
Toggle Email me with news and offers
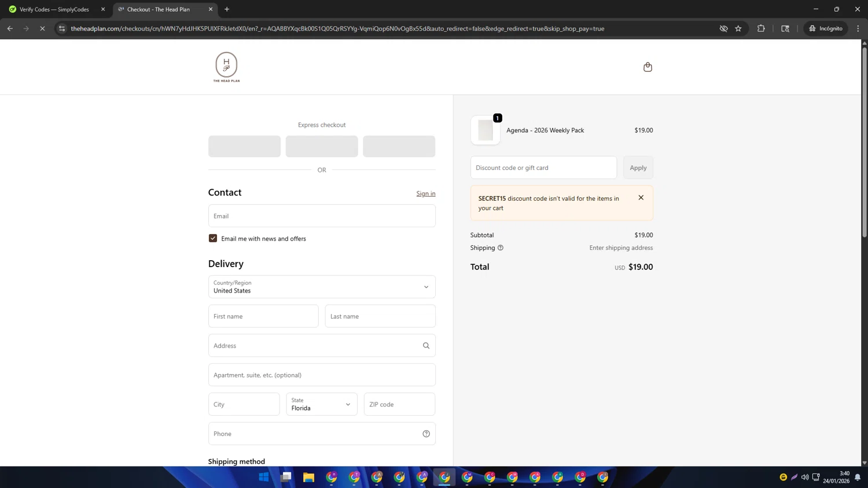pos(213,238)
